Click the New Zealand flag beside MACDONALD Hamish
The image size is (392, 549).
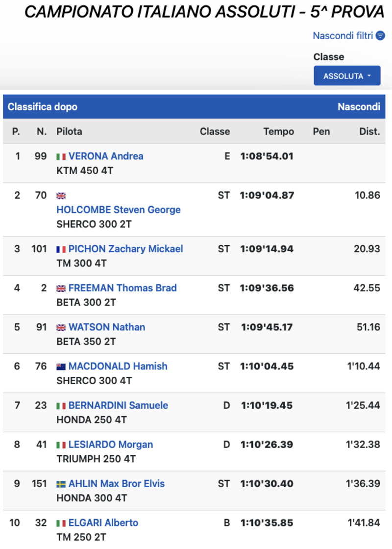pyautogui.click(x=61, y=366)
